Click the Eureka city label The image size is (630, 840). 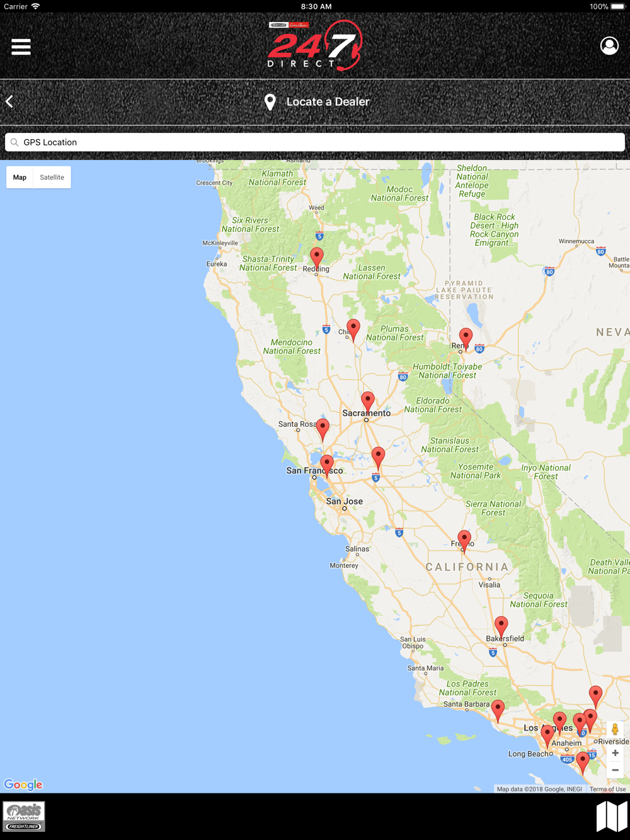(x=217, y=264)
